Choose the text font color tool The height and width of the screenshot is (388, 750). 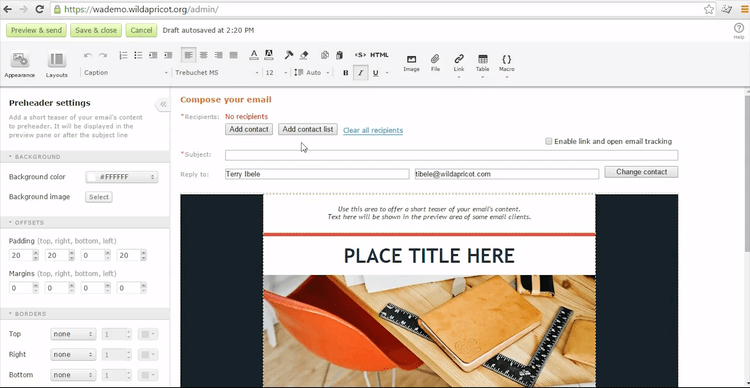pos(254,55)
